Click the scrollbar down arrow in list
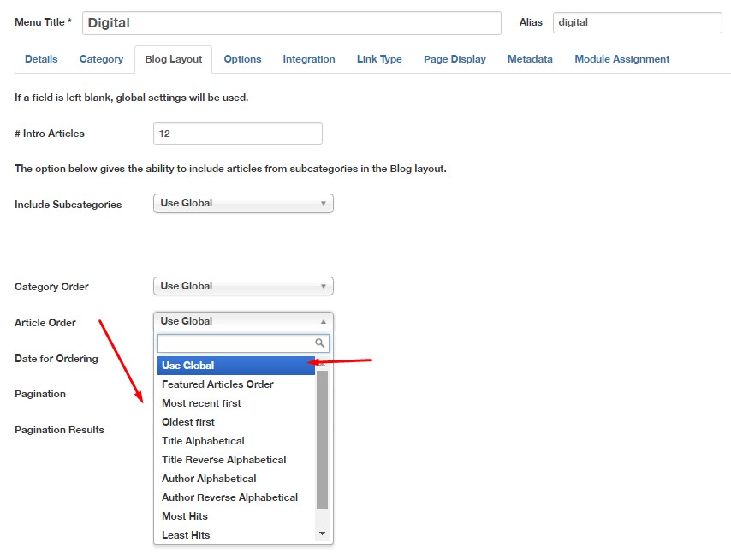 [x=322, y=533]
